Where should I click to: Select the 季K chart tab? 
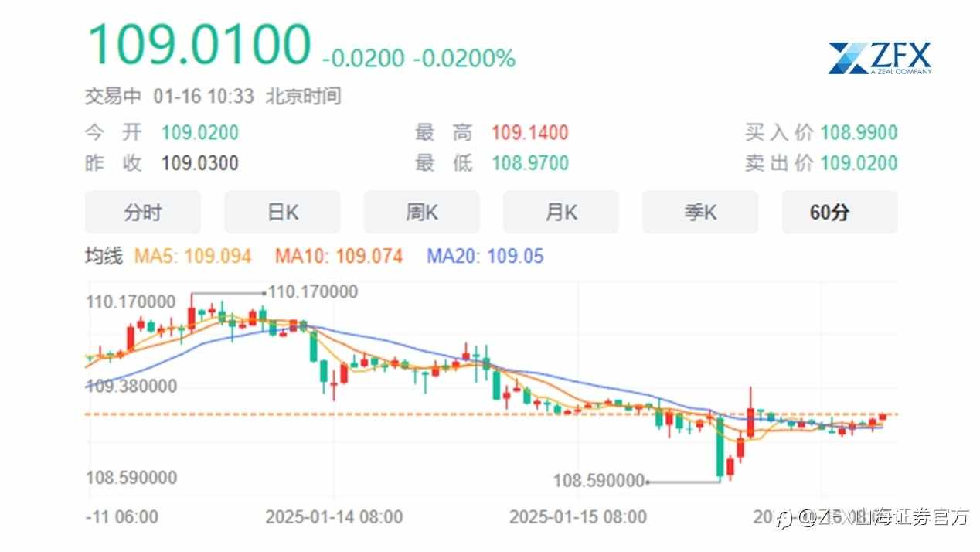click(700, 213)
